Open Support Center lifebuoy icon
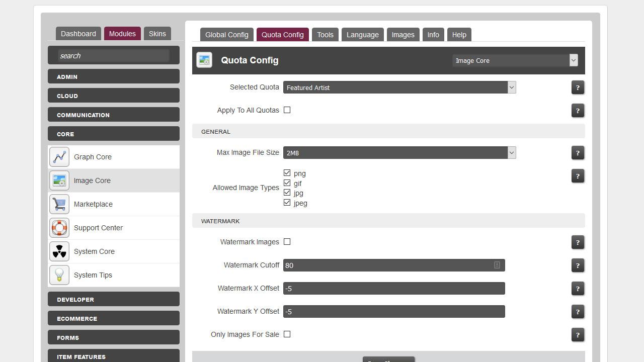This screenshot has width=644, height=362. click(59, 228)
